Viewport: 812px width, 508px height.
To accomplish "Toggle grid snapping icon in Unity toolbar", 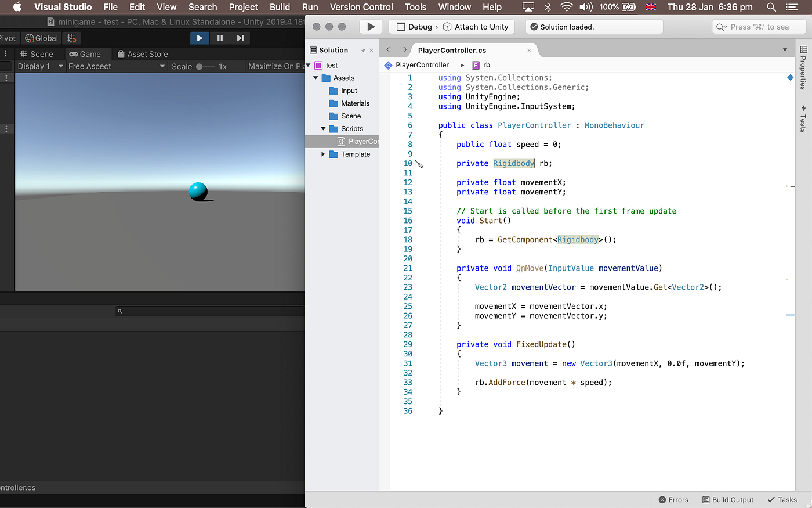I will (x=72, y=38).
